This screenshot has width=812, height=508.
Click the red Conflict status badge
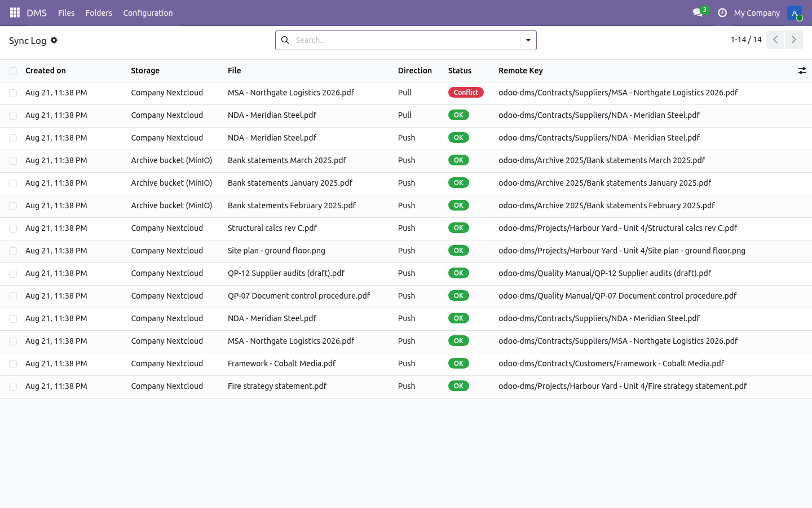click(x=466, y=93)
